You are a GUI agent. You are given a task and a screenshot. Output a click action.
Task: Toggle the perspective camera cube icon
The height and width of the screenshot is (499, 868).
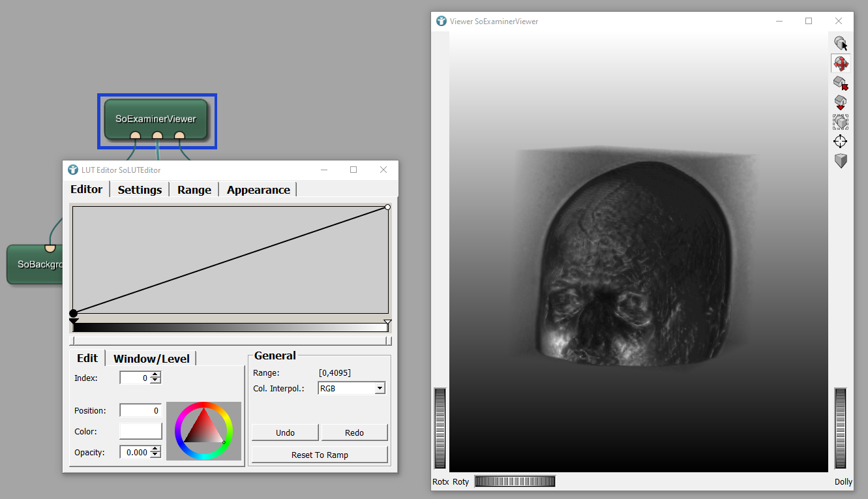pos(841,161)
